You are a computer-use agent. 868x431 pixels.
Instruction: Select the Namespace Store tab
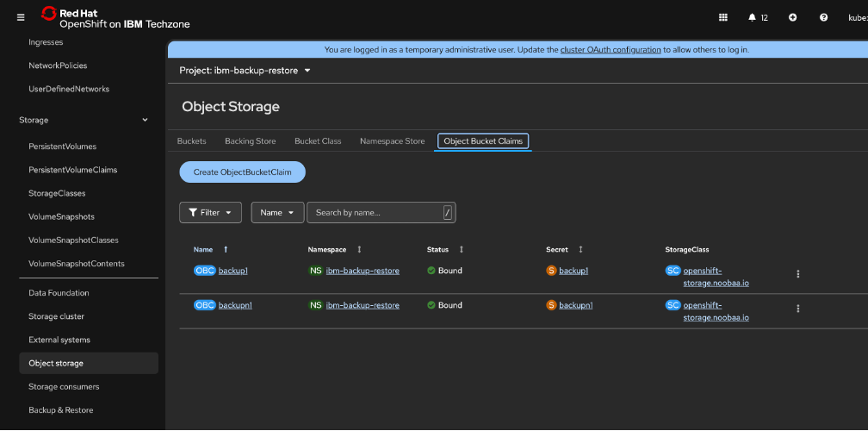392,141
